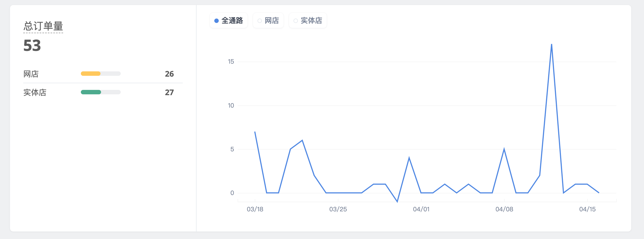This screenshot has height=239, width=644.
Task: Click the 网店 count 26
Action: [x=169, y=74]
